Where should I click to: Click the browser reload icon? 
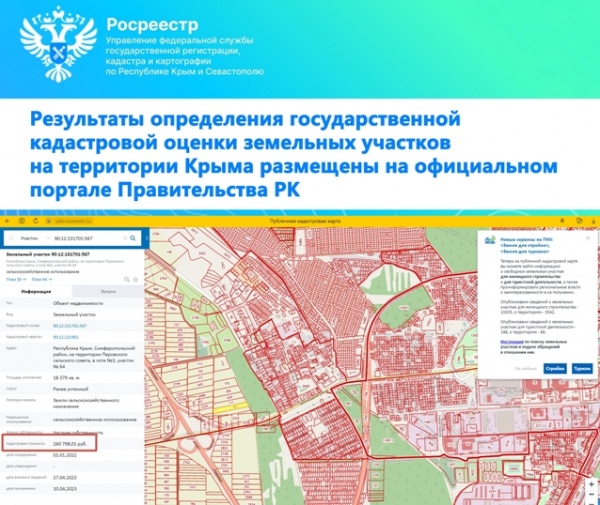click(36, 221)
